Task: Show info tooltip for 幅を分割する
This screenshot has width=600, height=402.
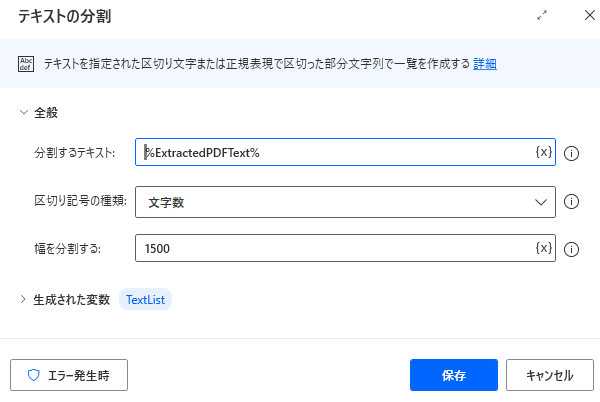Action: (571, 249)
